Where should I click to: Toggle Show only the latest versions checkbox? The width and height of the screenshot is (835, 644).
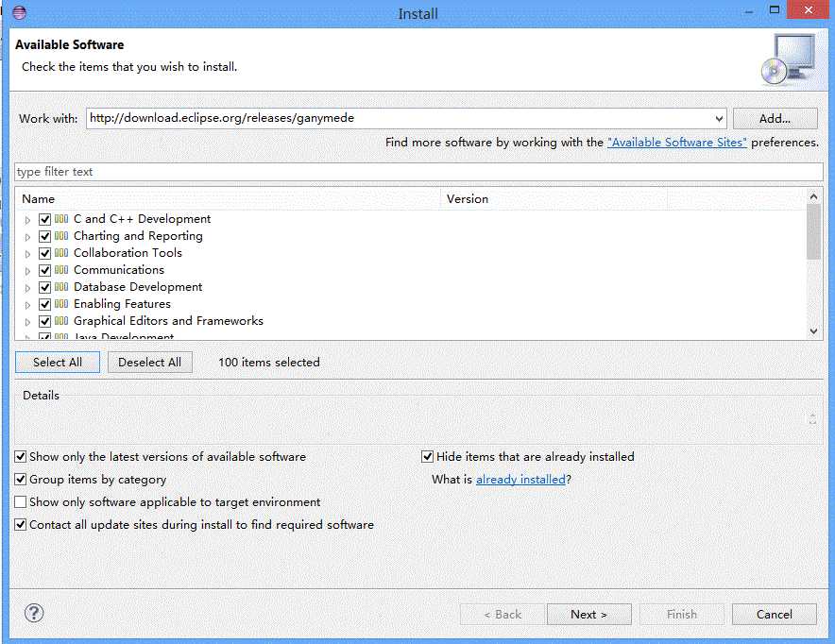coord(20,457)
